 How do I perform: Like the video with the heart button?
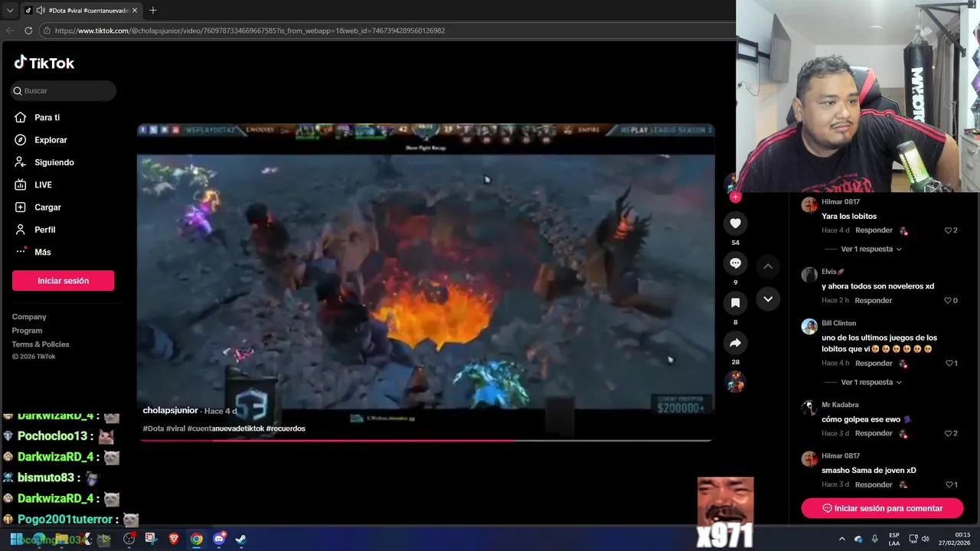coord(735,223)
